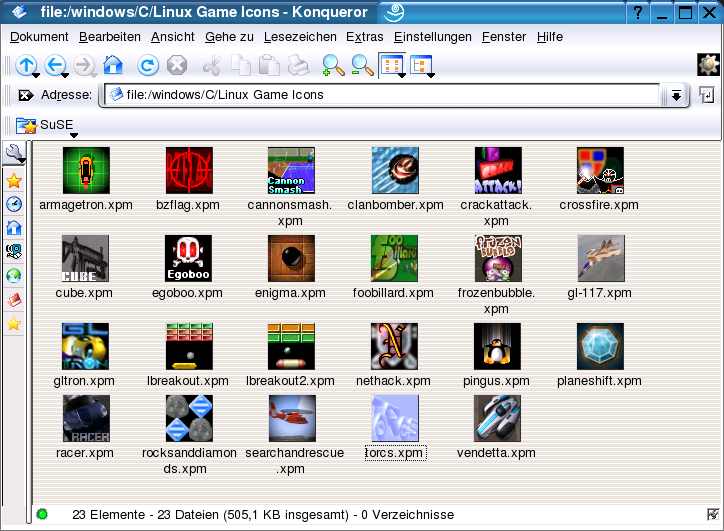This screenshot has height=531, width=724.
Task: Open the Gehe zu menu
Action: pyautogui.click(x=229, y=37)
